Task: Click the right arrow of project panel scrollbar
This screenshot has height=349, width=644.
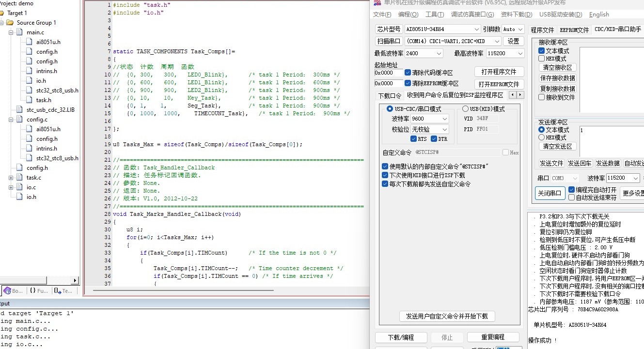Action: pos(75,280)
